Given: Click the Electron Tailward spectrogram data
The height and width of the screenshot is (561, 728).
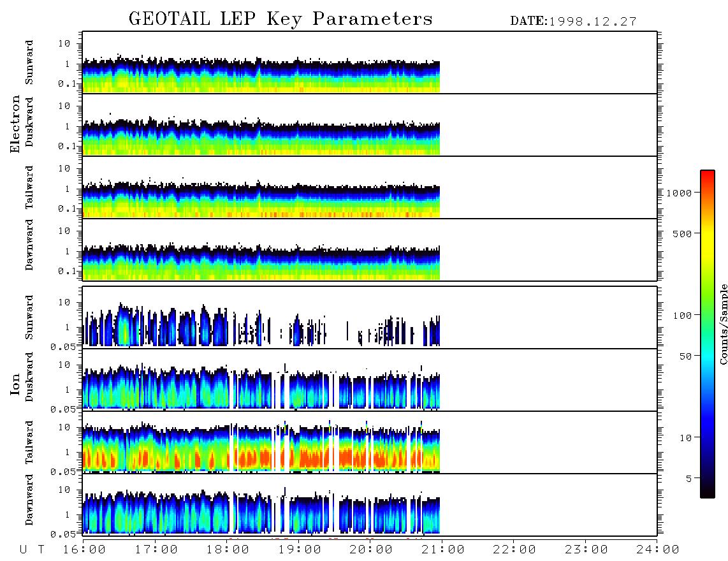Looking at the screenshot, I should click(261, 199).
